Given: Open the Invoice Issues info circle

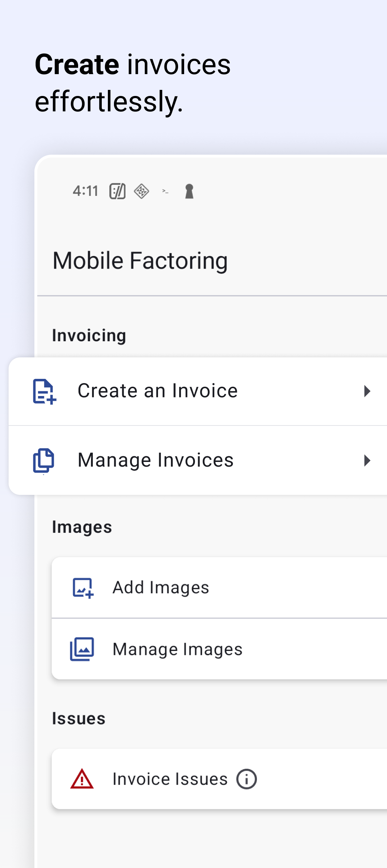Looking at the screenshot, I should point(247,779).
